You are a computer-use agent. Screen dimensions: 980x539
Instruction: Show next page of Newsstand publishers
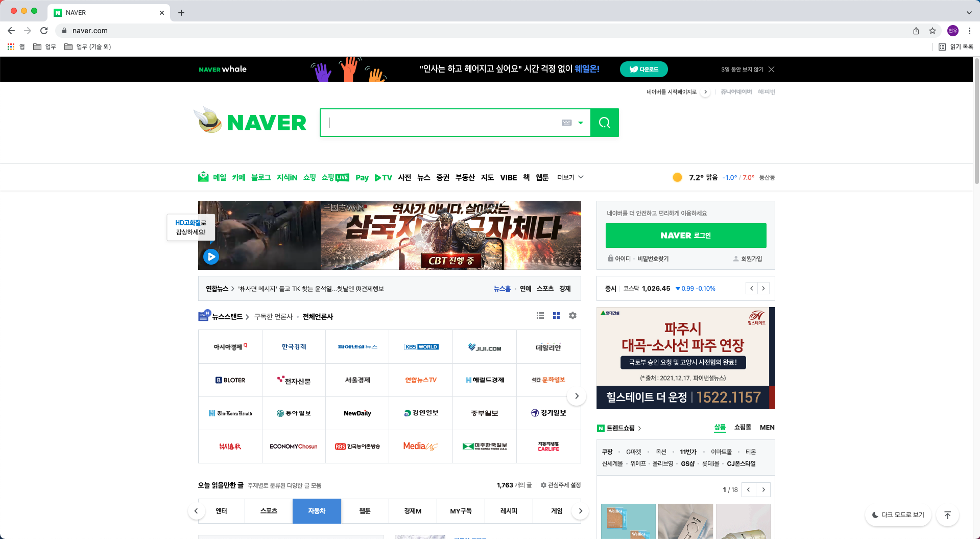(577, 396)
